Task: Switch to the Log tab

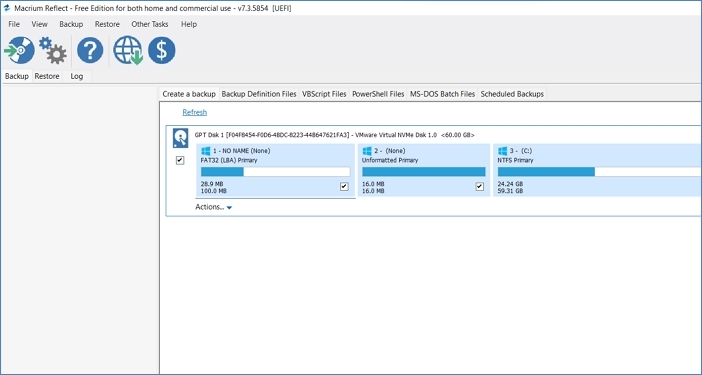Action: click(77, 76)
